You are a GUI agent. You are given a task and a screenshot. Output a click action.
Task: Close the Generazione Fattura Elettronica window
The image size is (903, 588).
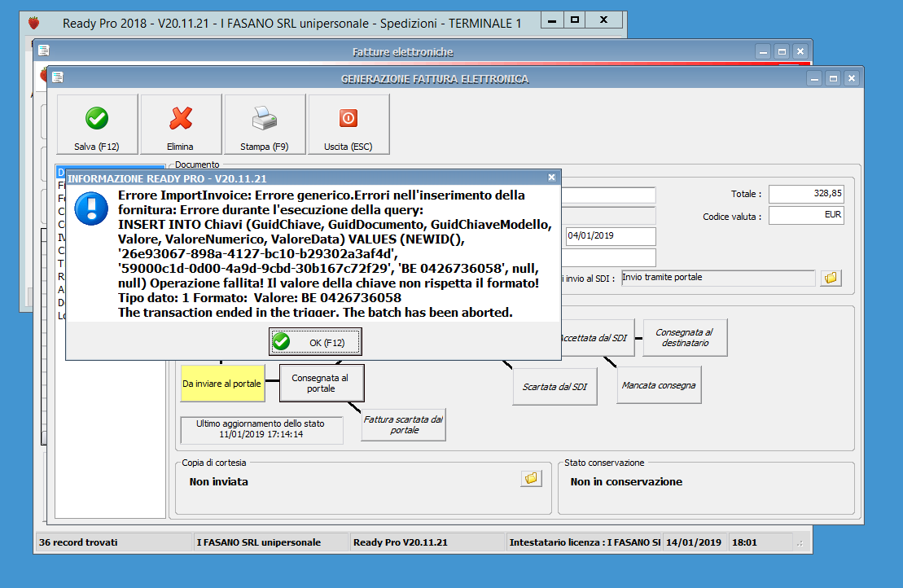tap(852, 78)
